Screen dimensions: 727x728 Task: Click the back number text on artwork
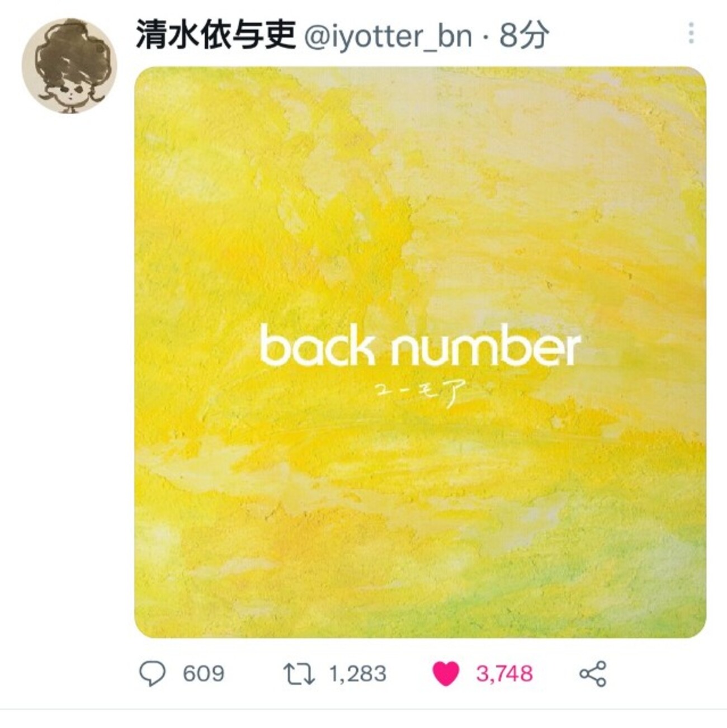pos(420,348)
